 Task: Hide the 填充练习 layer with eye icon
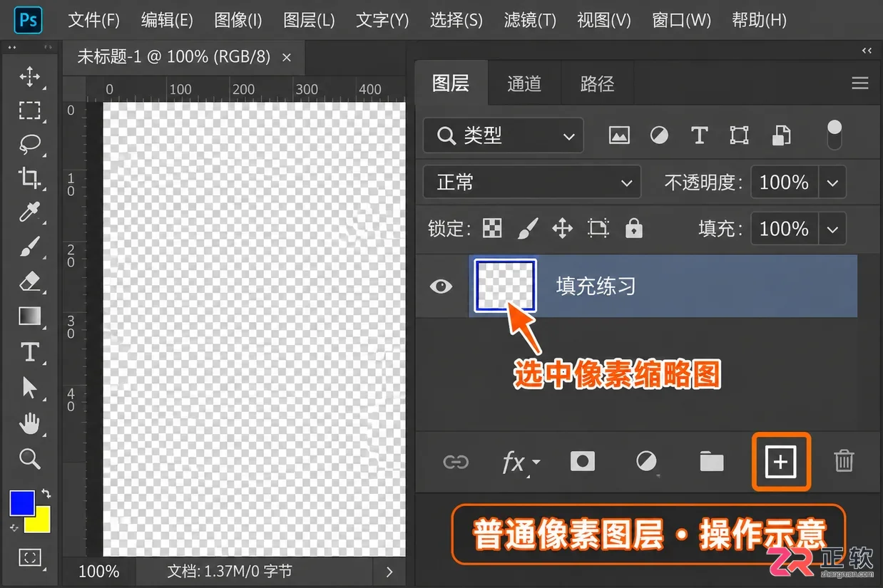click(x=441, y=287)
